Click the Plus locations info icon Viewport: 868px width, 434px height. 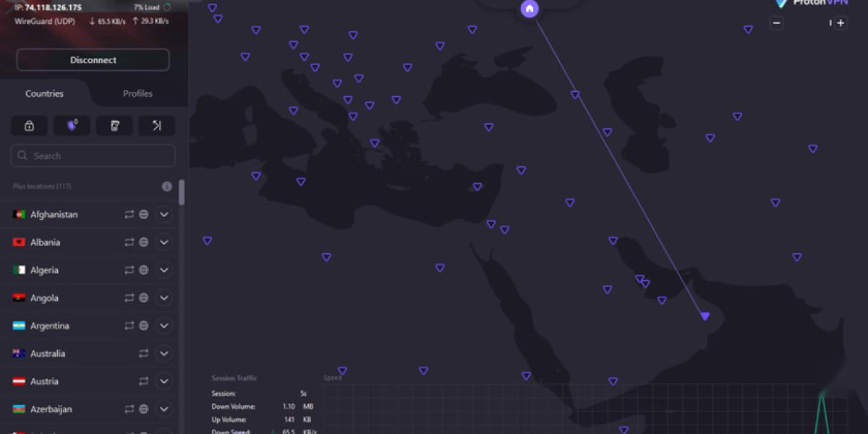(167, 187)
